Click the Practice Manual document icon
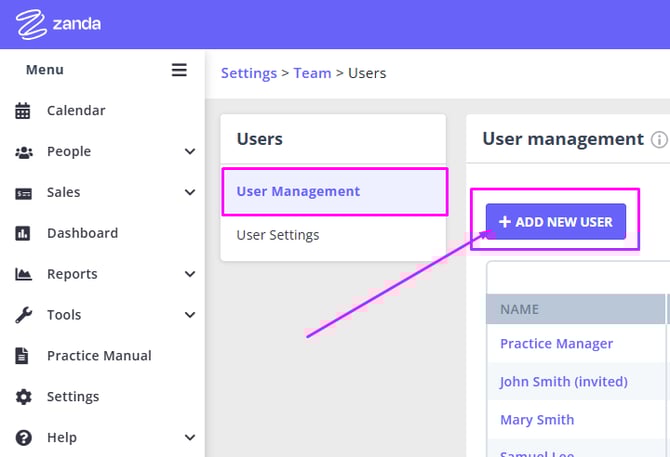The image size is (670, 457). (x=23, y=356)
